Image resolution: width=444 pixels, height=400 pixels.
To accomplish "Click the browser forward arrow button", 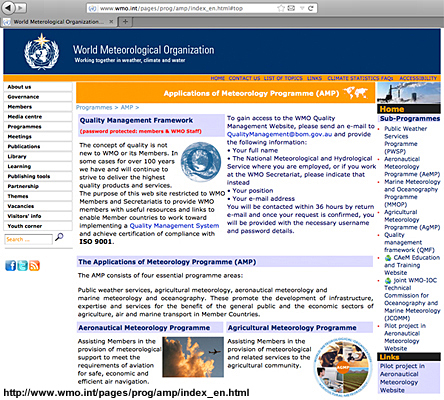I will [x=21, y=8].
